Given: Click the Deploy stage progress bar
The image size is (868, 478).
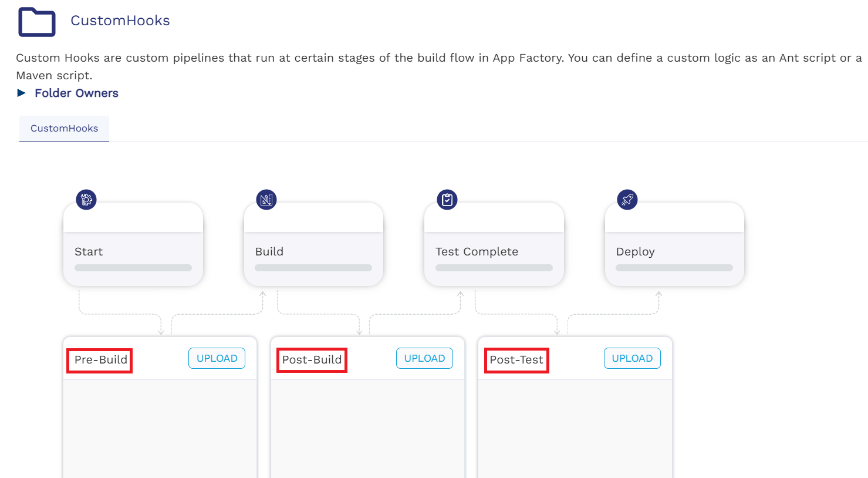Looking at the screenshot, I should click(674, 268).
